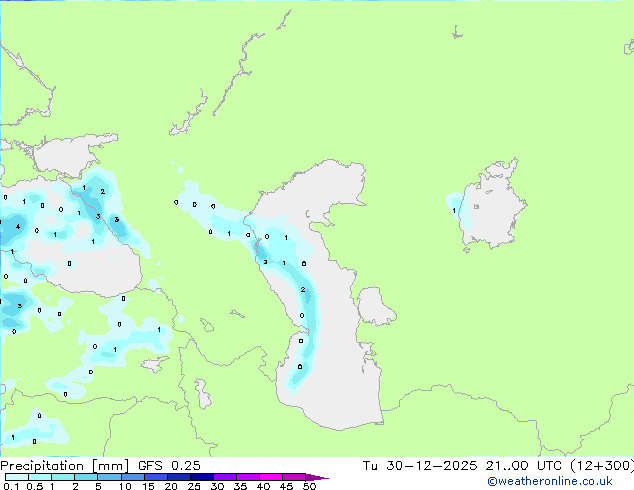Click the '50' legend scale label
This screenshot has width=634, height=490.
(309, 486)
